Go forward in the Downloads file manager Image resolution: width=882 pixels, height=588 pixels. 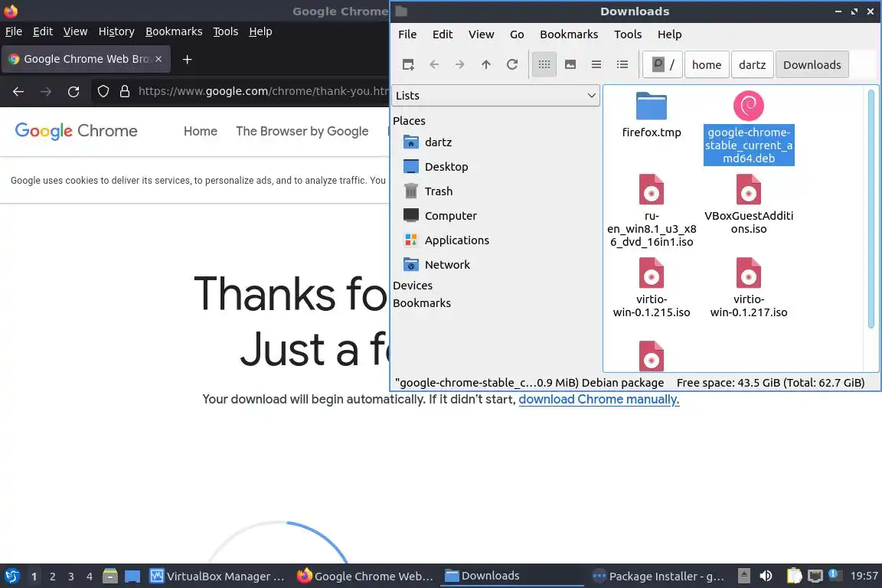point(459,65)
